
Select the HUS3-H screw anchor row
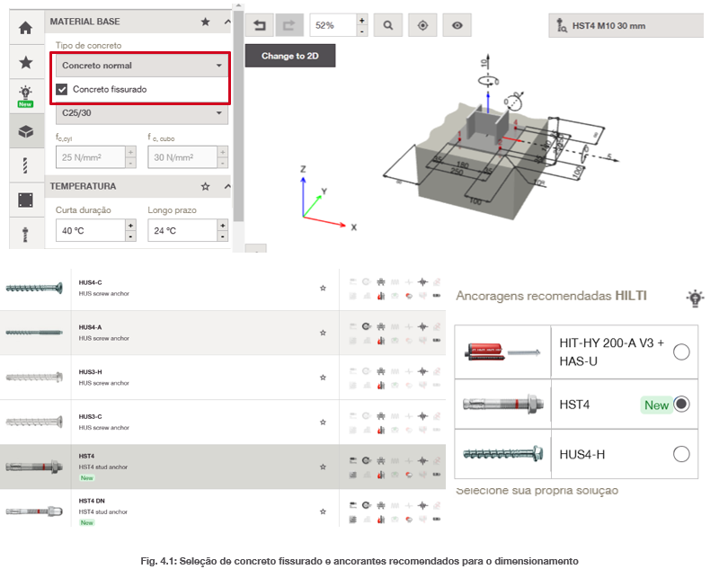pyautogui.click(x=223, y=378)
